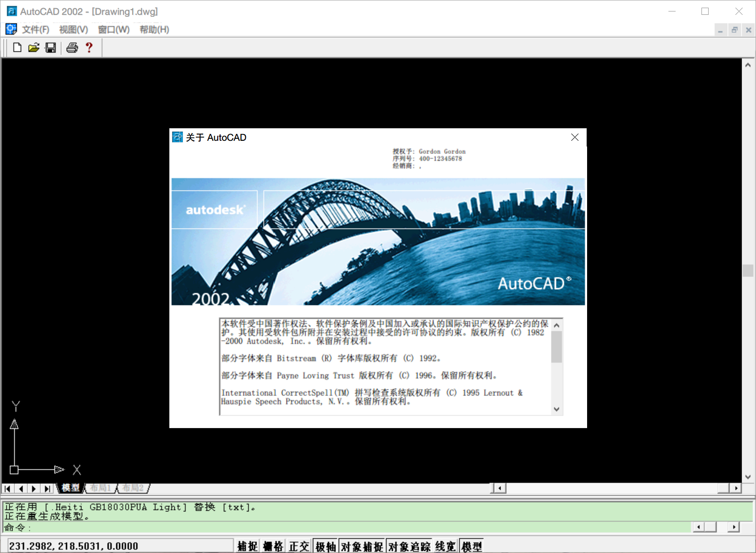Click drawing horizontal scrollbar left arrow
The height and width of the screenshot is (553, 756).
click(500, 488)
